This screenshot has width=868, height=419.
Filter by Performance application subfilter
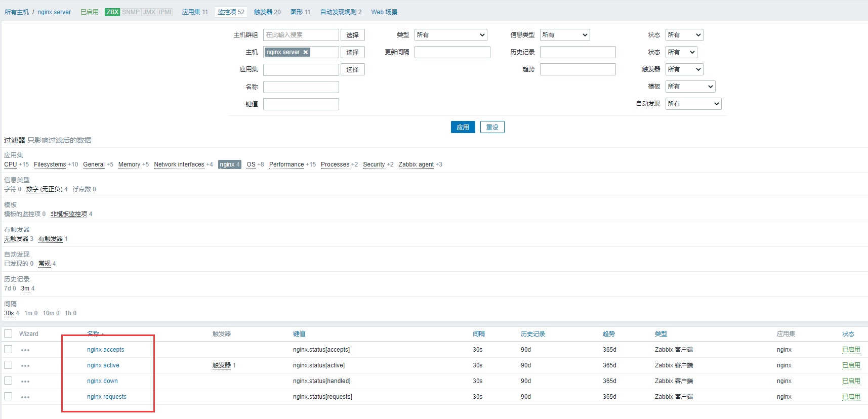tap(286, 164)
